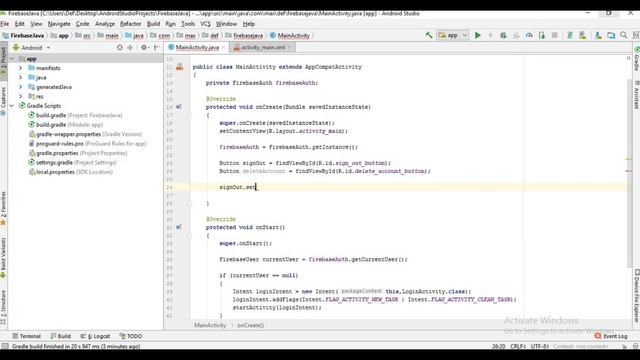The image size is (640, 360).
Task: Toggle code fold marker at onCreate opening brace
Action: (190, 115)
